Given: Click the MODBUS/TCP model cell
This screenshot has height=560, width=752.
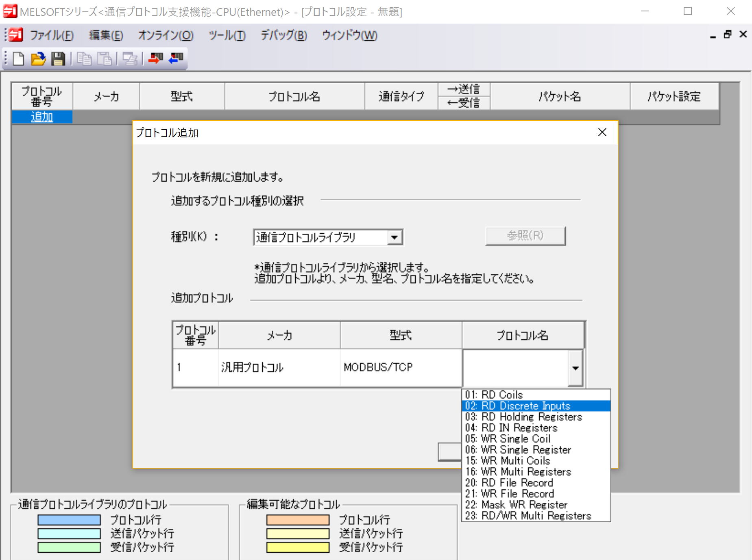Looking at the screenshot, I should click(x=401, y=367).
